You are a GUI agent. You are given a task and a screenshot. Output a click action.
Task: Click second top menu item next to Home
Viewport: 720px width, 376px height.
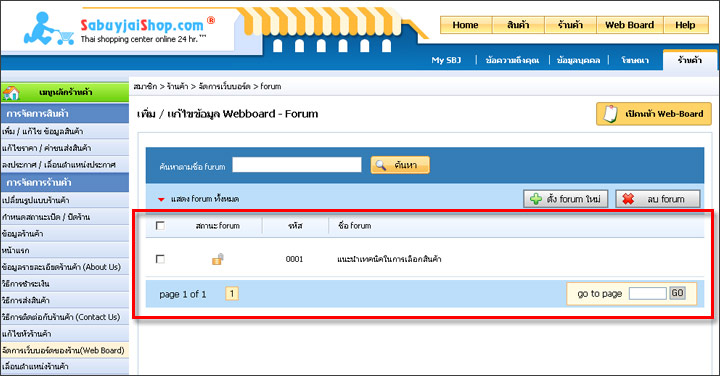[x=518, y=25]
